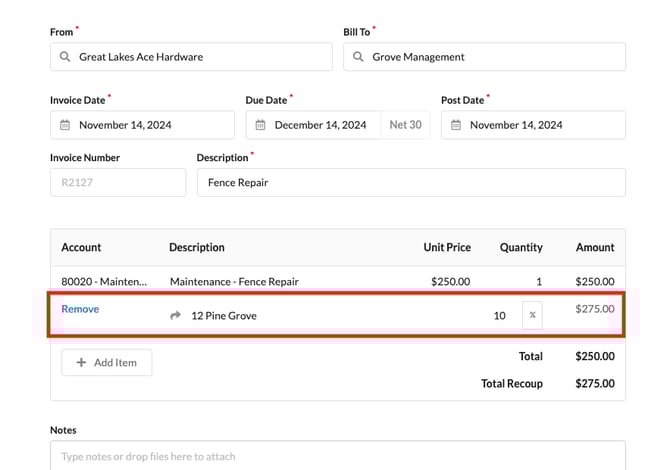This screenshot has width=670, height=470.
Task: Select the 80020 - Mainten... account cell
Action: point(104,282)
